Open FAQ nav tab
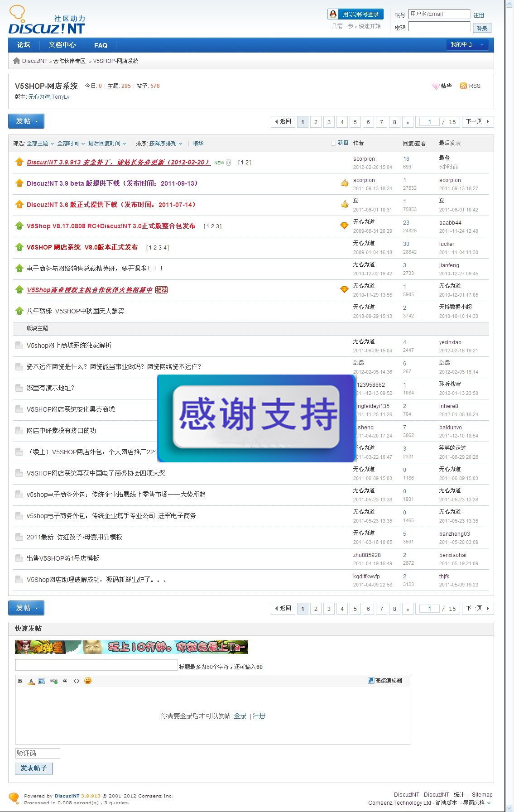The height and width of the screenshot is (812, 514). tap(101, 45)
